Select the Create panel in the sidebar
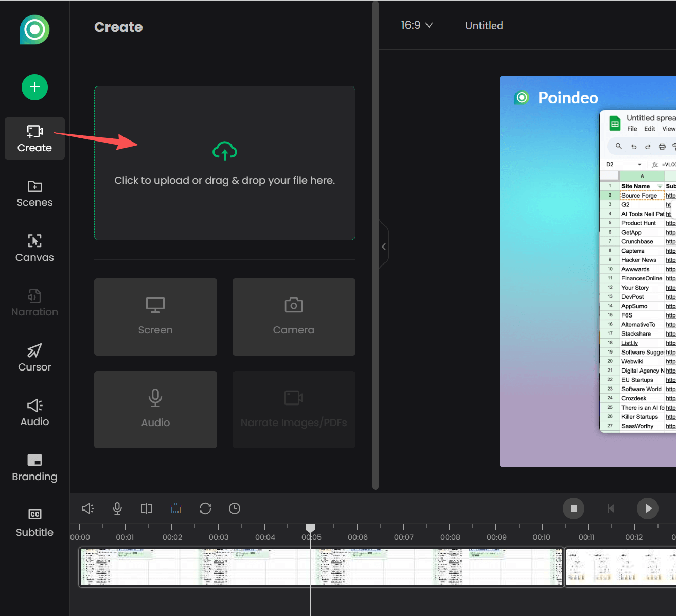676x616 pixels. coord(34,138)
